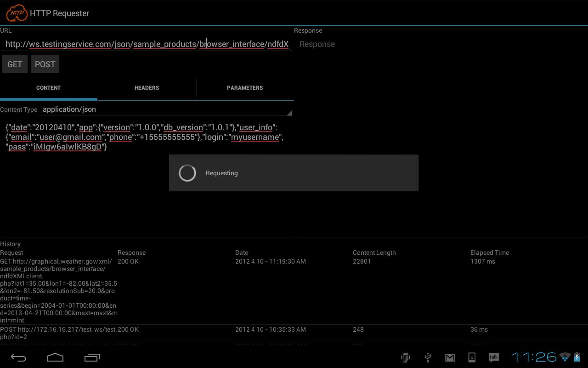Tap the HTTP Requester title text
The height and width of the screenshot is (368, 588).
(x=60, y=13)
